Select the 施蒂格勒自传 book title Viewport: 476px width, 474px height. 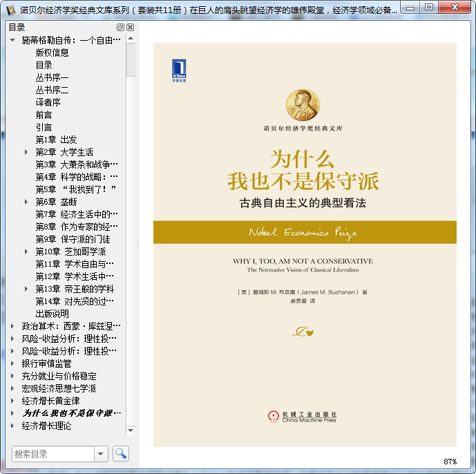click(71, 40)
